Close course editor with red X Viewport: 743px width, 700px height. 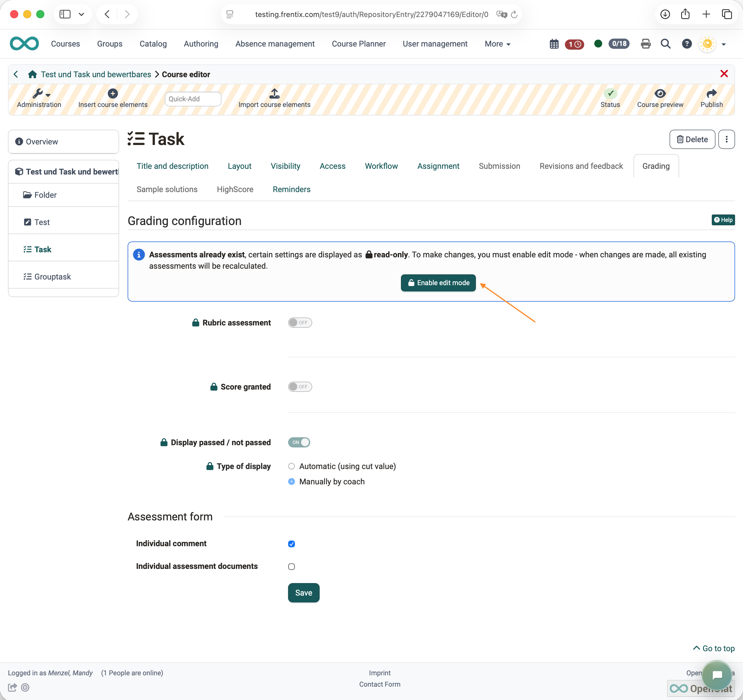[x=724, y=74]
